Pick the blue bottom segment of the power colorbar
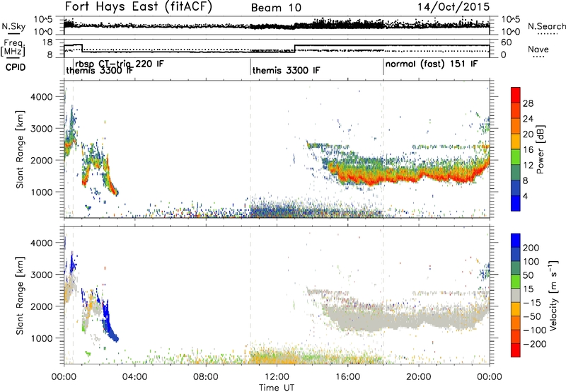Viewport: 566px width, 392px height. pyautogui.click(x=516, y=203)
